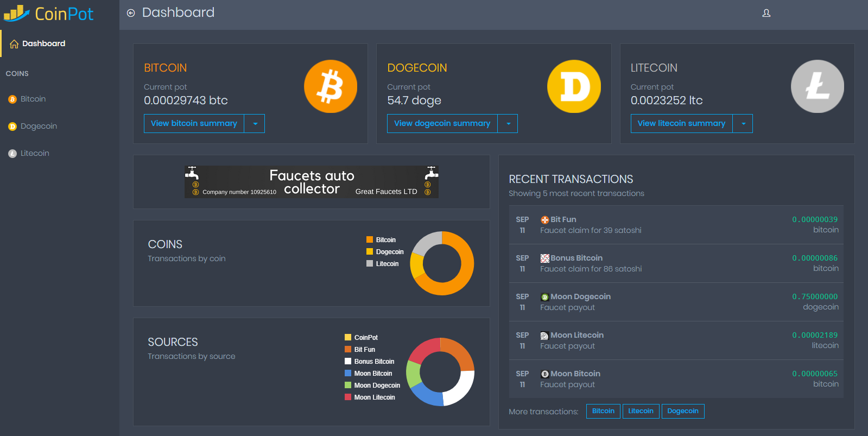Collapse sidebar using the arrow icon beside Dashboard

tap(131, 13)
